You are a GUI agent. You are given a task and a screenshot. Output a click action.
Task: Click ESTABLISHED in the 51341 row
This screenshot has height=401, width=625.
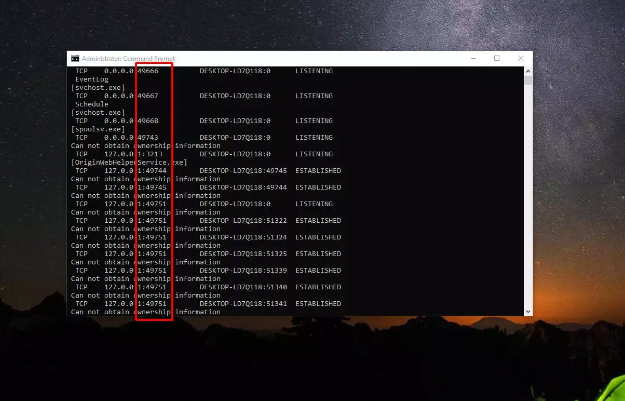click(x=318, y=304)
